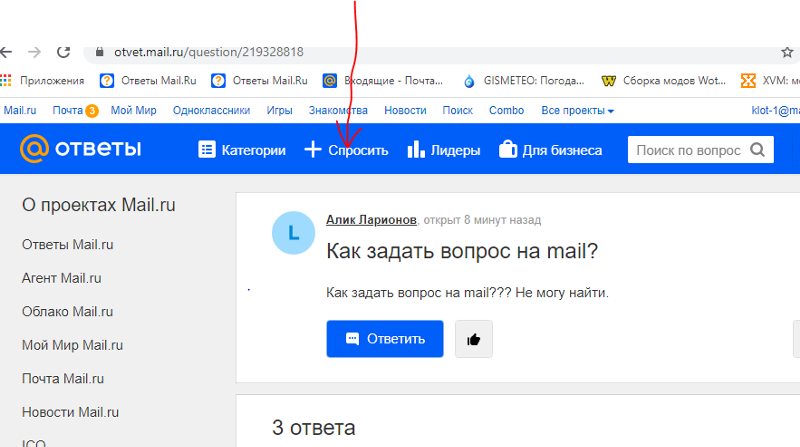The width and height of the screenshot is (800, 447).
Task: Open the Приложения apps grid icon
Action: pyautogui.click(x=6, y=81)
